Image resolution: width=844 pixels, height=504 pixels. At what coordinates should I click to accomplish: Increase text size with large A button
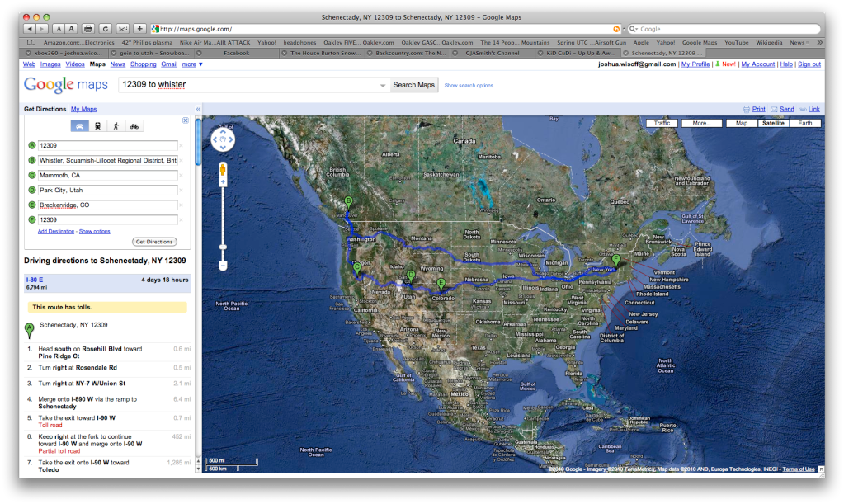tap(71, 29)
